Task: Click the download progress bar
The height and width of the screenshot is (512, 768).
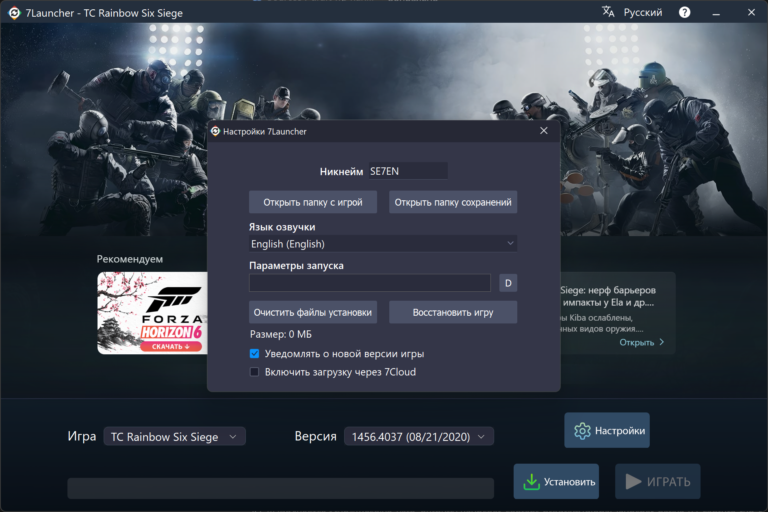Action: click(x=281, y=488)
